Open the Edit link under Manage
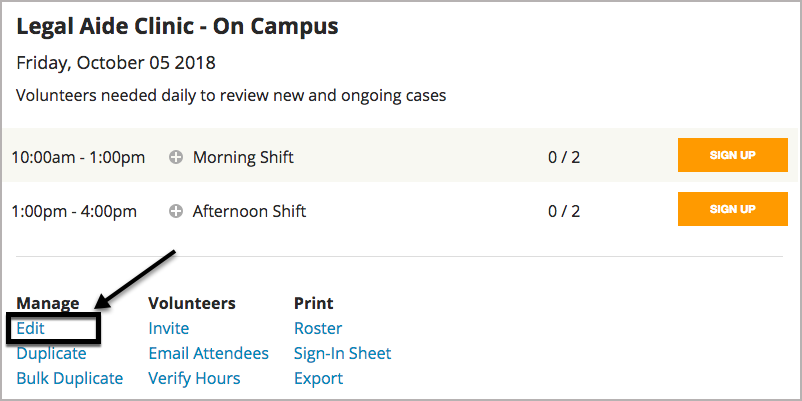Viewport: 802px width, 401px height. 31,328
